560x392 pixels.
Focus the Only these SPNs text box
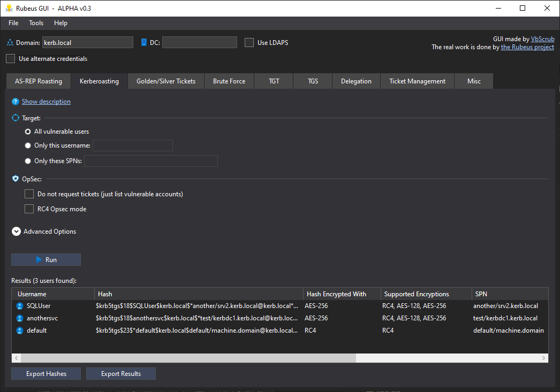[x=151, y=161]
